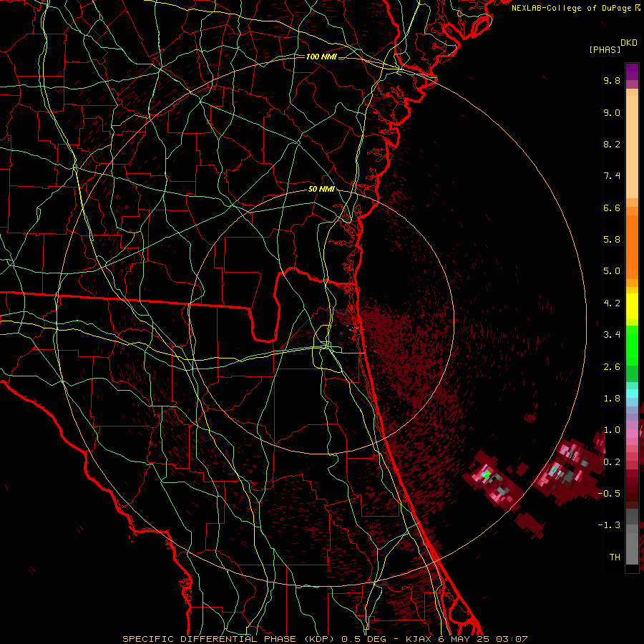The image size is (644, 644).
Task: Click the 5.8 scale value
Action: [612, 240]
